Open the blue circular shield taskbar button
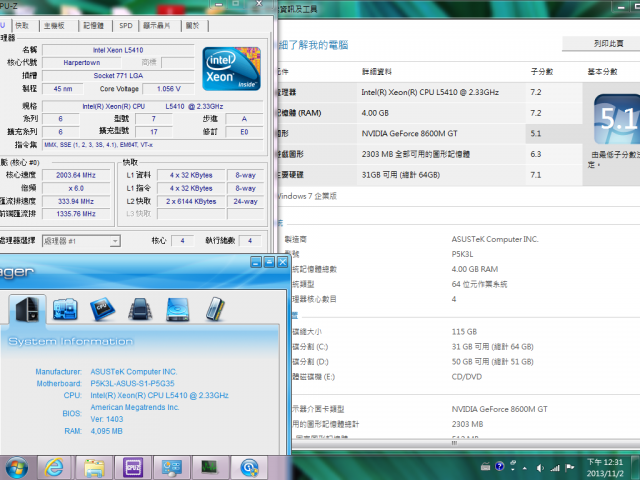 [x=249, y=468]
